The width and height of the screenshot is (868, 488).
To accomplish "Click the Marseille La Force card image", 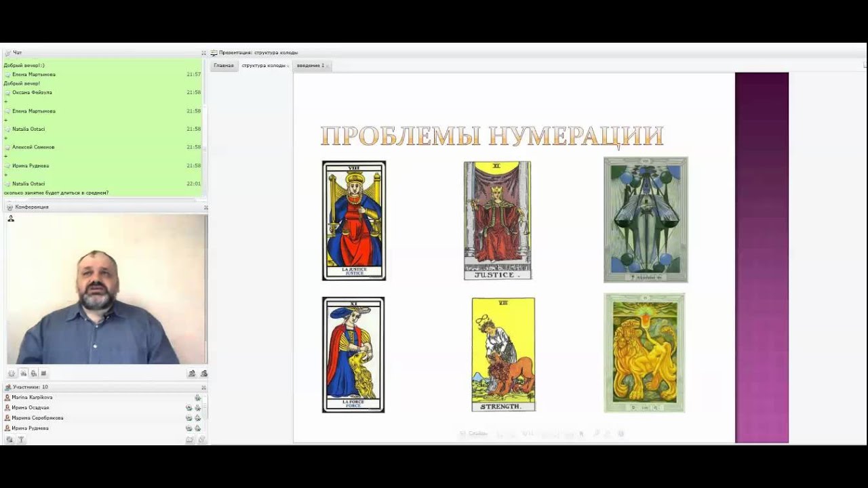I will 353,354.
